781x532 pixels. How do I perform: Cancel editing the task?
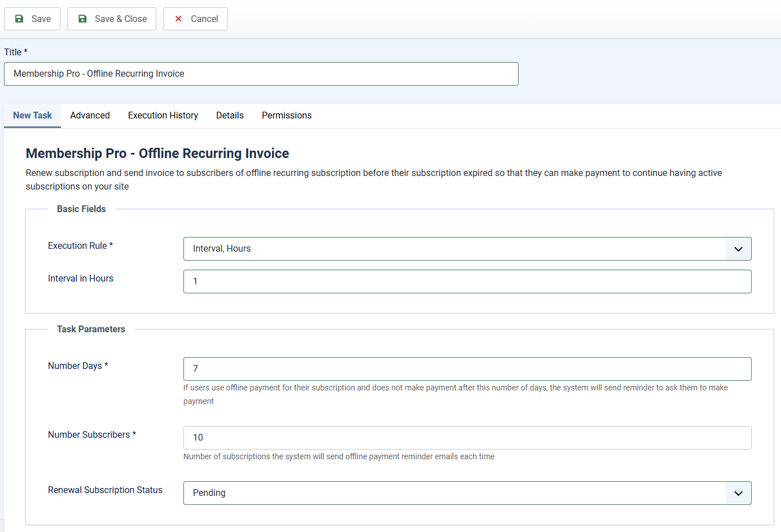pos(195,19)
